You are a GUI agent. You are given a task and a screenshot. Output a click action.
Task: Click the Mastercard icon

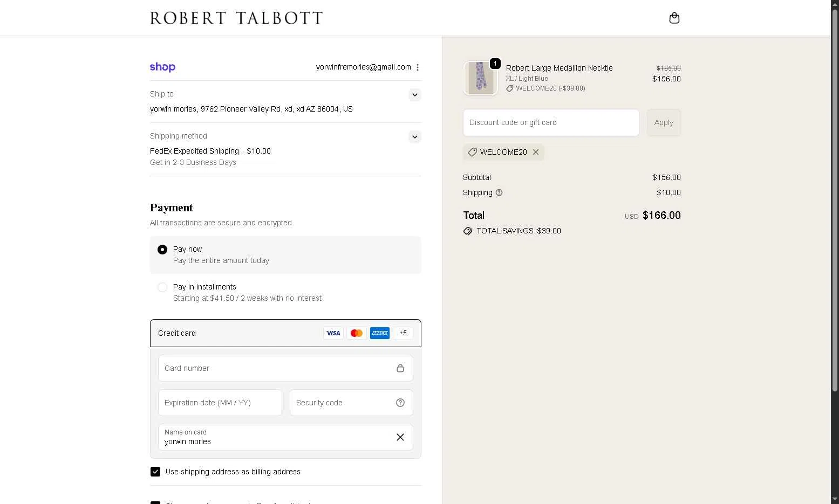pos(357,333)
